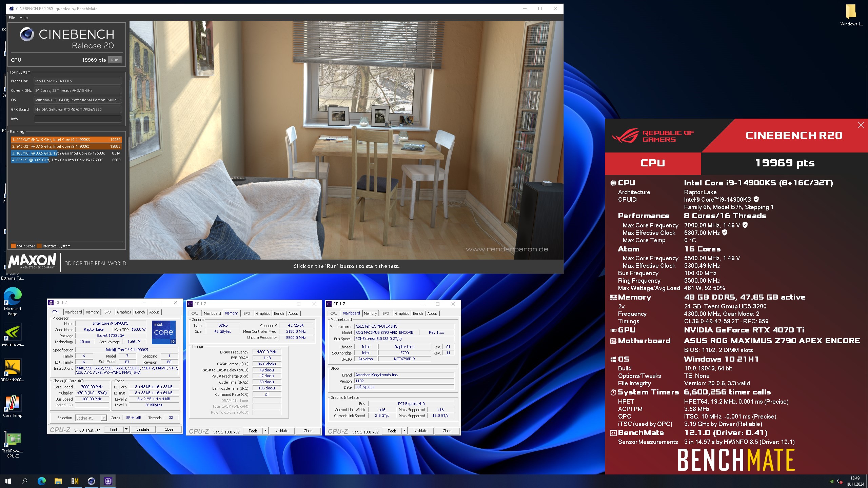
Task: Close the BenchMate result overlay
Action: [x=861, y=125]
